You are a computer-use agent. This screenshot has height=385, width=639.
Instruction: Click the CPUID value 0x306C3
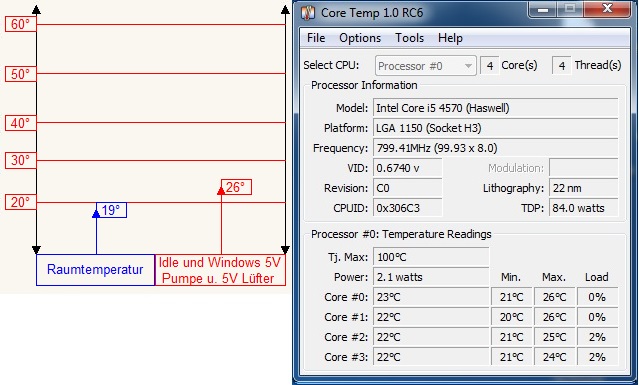coord(408,208)
